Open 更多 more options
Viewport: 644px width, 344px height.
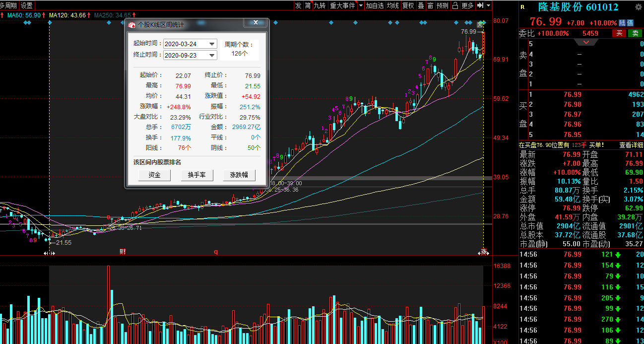(467, 5)
